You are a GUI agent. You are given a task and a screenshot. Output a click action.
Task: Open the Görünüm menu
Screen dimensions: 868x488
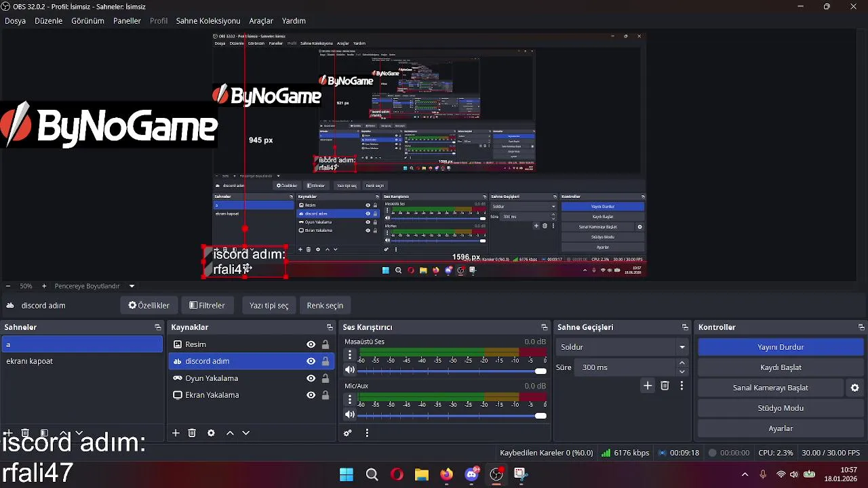pyautogui.click(x=88, y=21)
